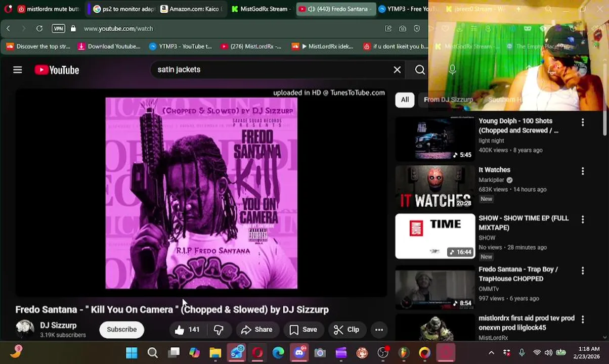609x364 pixels.
Task: Click the Kill You On Camera video player
Action: [x=201, y=193]
